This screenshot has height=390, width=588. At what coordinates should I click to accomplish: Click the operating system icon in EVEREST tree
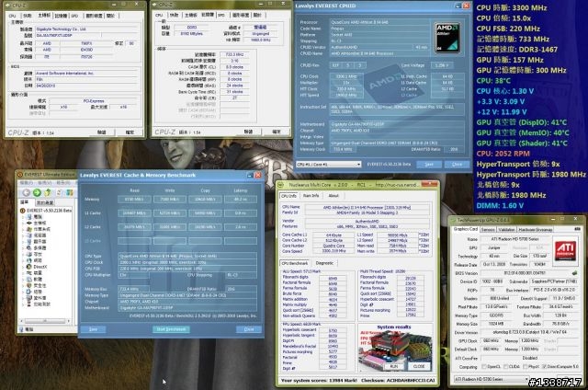pyautogui.click(x=28, y=229)
